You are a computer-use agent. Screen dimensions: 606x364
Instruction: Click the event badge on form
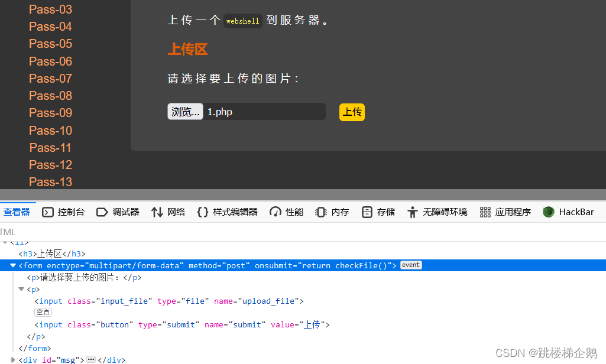coord(411,265)
